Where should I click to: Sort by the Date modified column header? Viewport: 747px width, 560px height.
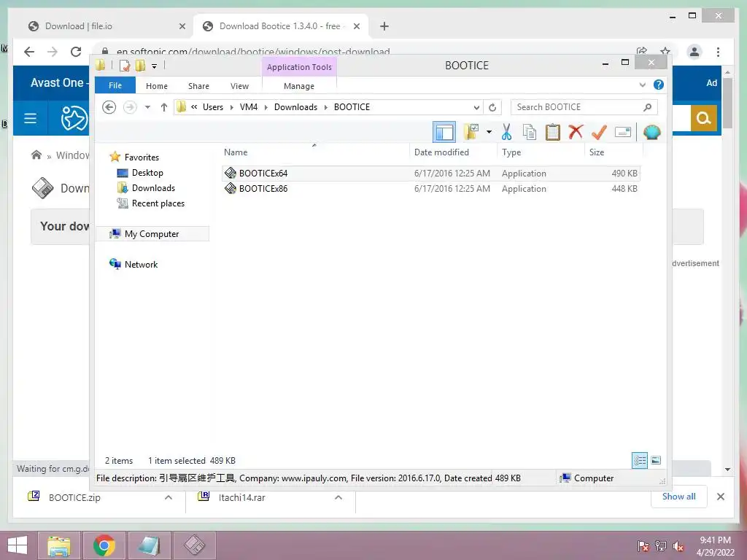click(x=452, y=152)
